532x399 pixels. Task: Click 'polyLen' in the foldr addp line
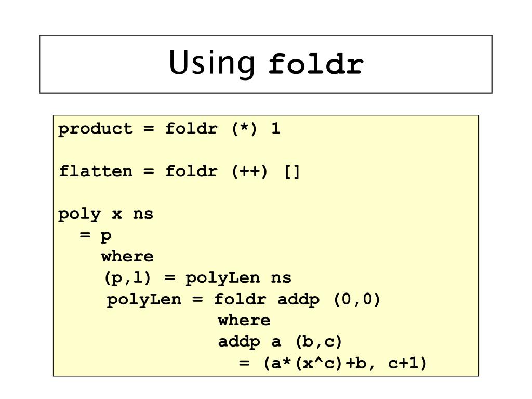coord(144,300)
